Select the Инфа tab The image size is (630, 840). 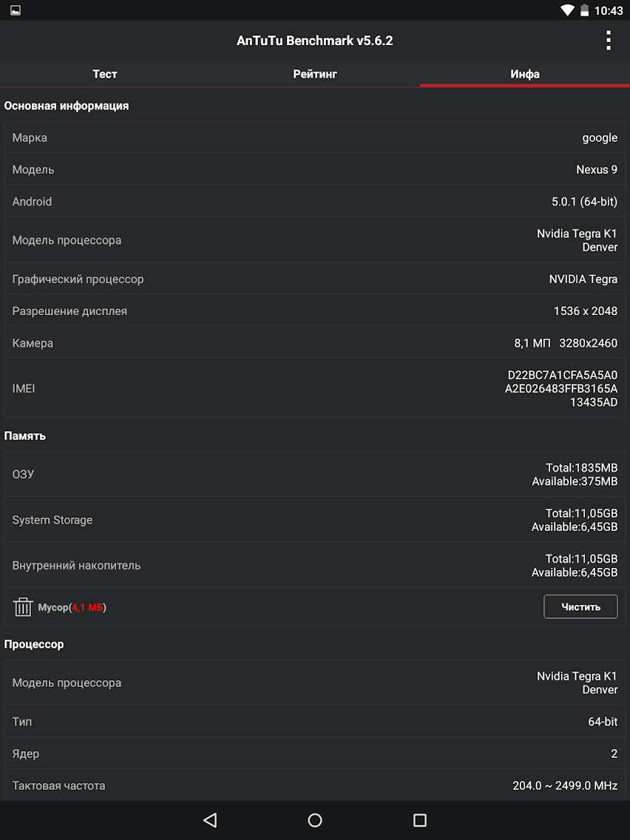pos(525,74)
